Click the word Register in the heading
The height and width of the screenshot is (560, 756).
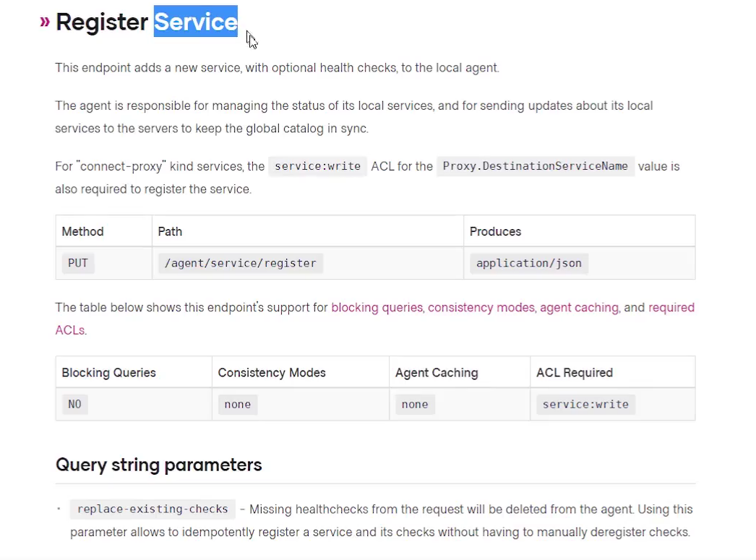[x=102, y=22]
